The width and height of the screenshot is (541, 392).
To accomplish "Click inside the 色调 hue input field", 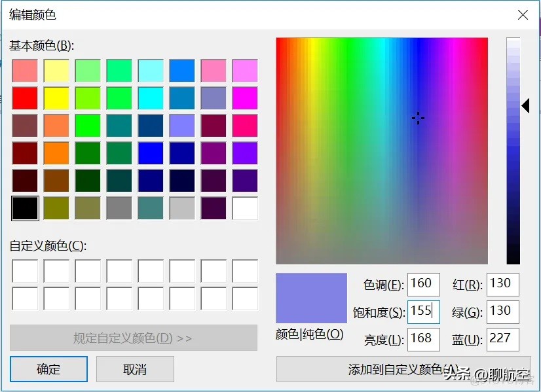I will [x=423, y=283].
